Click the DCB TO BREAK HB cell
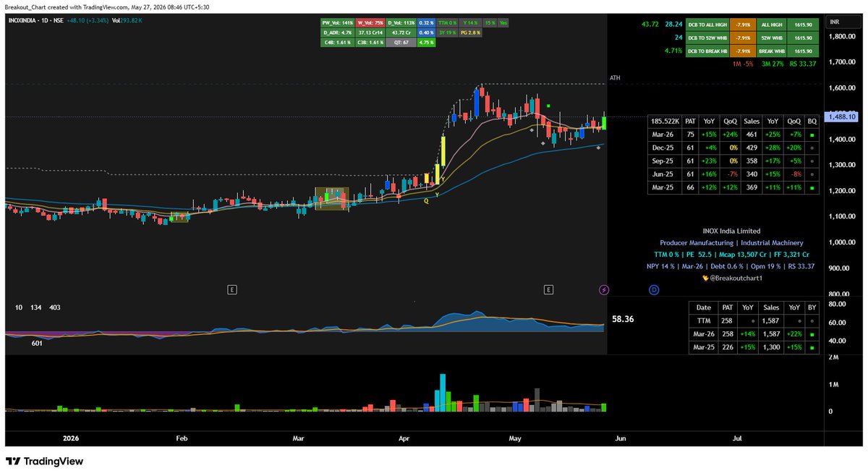The image size is (868, 476). tap(706, 51)
